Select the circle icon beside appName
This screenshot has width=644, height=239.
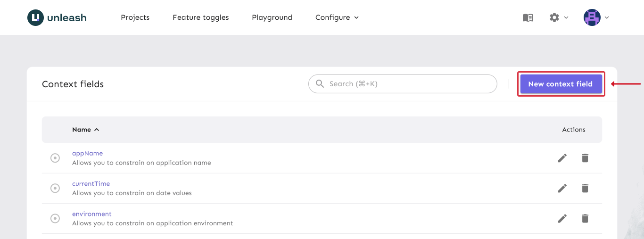(55, 158)
